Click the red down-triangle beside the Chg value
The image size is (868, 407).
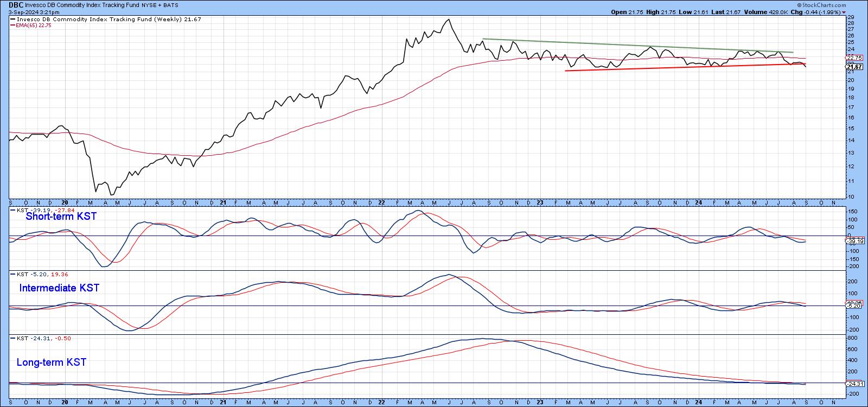tap(844, 12)
